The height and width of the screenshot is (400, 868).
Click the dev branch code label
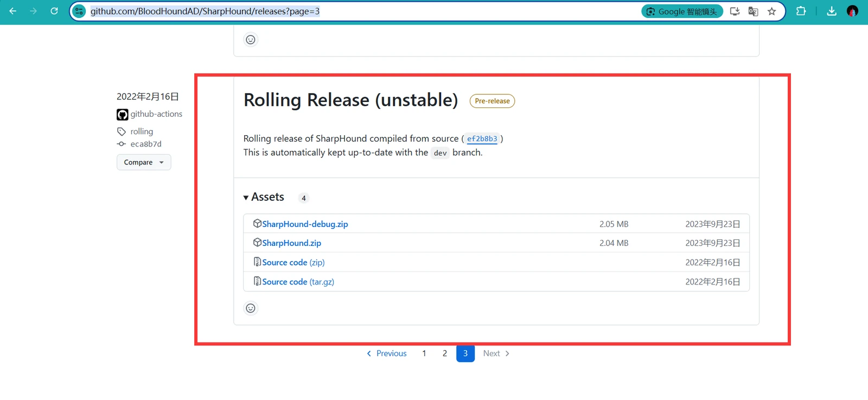click(x=441, y=153)
